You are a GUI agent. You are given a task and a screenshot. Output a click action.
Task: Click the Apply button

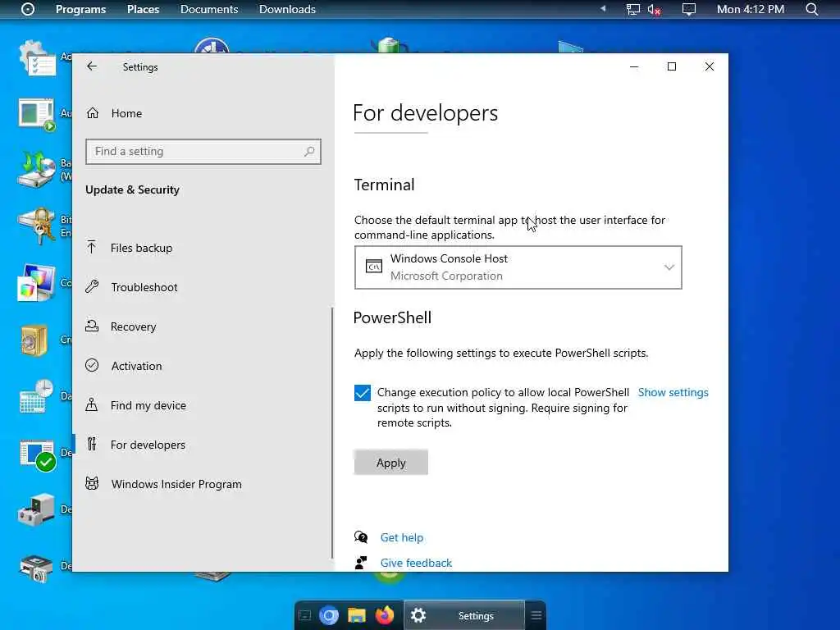[391, 463]
